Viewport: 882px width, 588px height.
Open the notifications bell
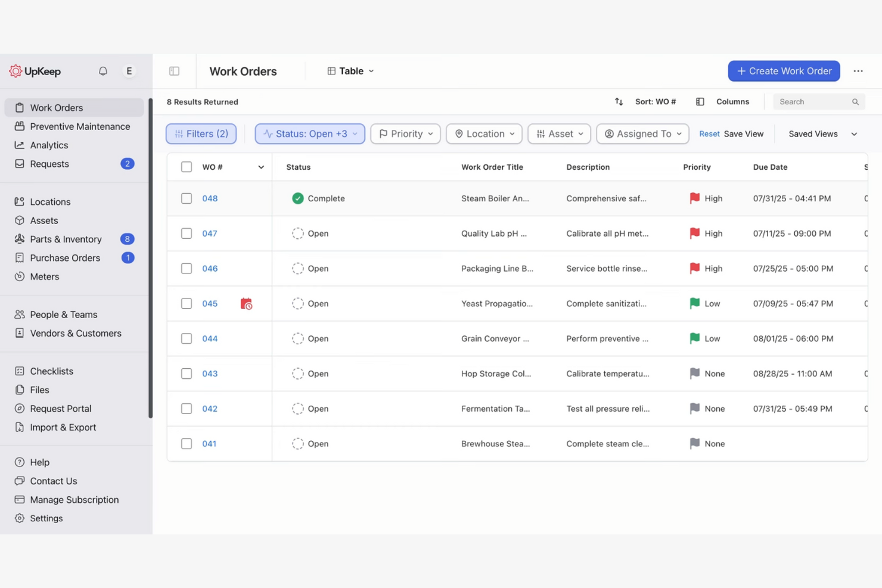103,71
